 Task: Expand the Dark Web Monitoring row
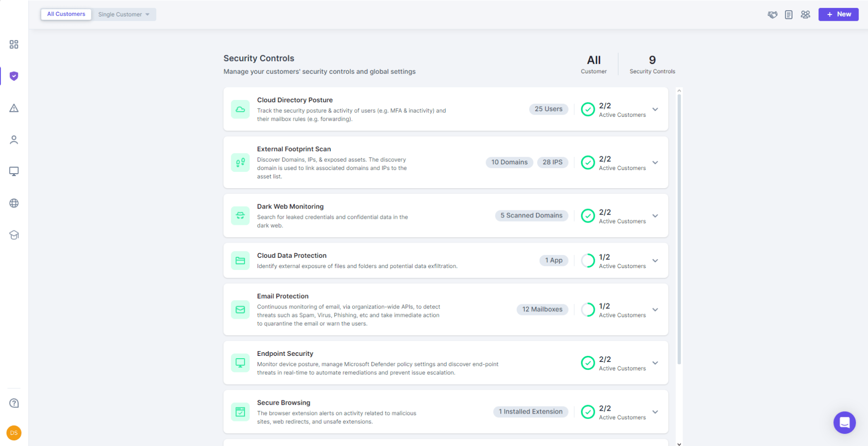tap(655, 216)
